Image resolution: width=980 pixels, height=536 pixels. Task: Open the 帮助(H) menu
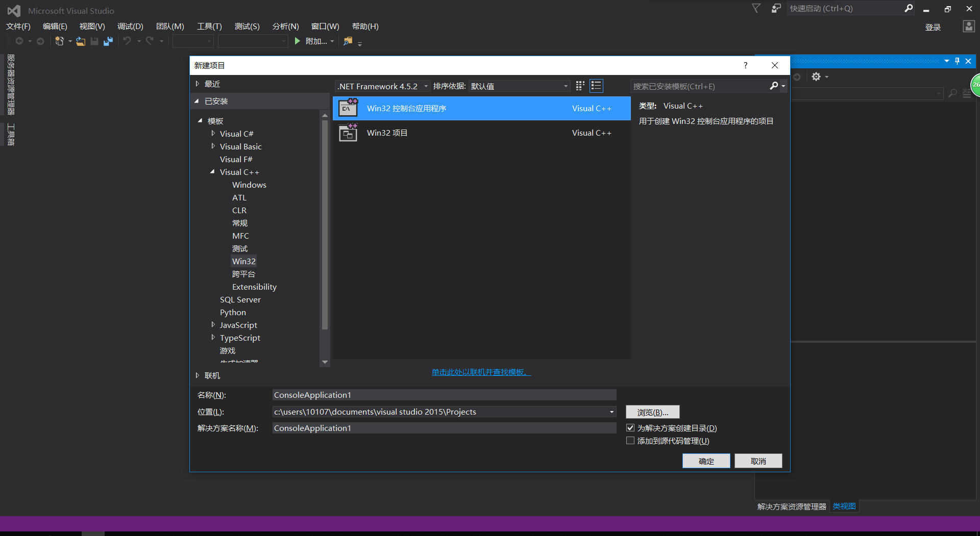tap(365, 27)
